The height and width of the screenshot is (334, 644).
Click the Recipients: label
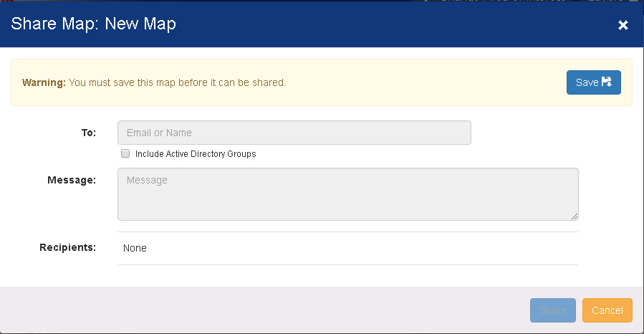pyautogui.click(x=67, y=247)
